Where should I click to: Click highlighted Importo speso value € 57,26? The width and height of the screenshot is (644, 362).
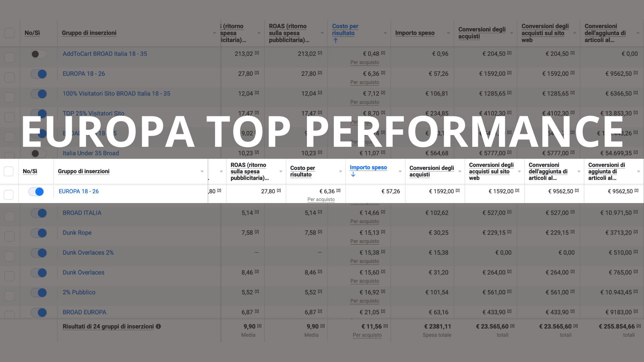pyautogui.click(x=391, y=191)
